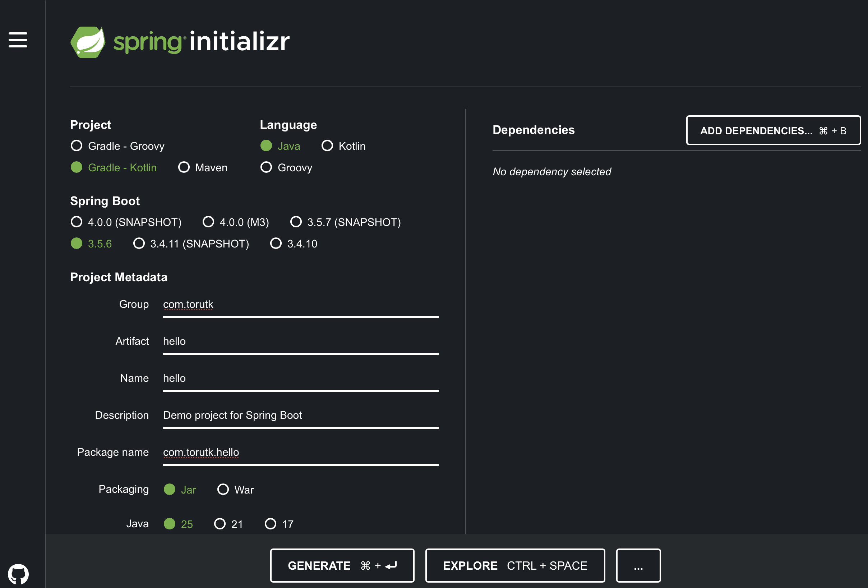Choose Groovy as the language
Viewport: 868px width, 588px height.
click(266, 167)
